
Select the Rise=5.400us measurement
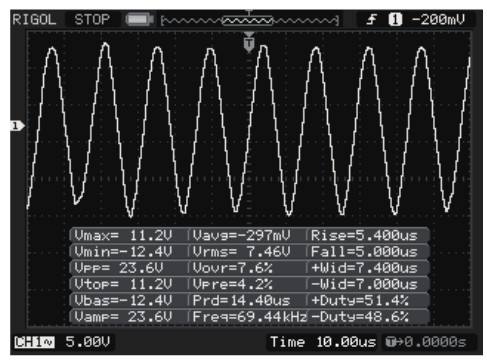pos(364,236)
